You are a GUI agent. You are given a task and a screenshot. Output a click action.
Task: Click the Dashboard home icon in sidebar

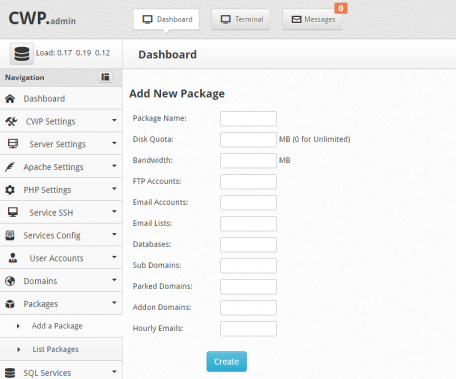point(10,99)
